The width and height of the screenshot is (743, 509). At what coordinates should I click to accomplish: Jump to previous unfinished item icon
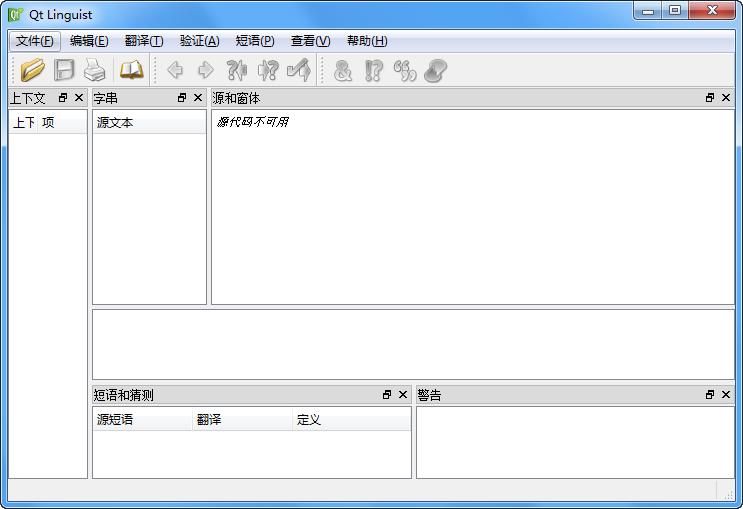point(237,70)
